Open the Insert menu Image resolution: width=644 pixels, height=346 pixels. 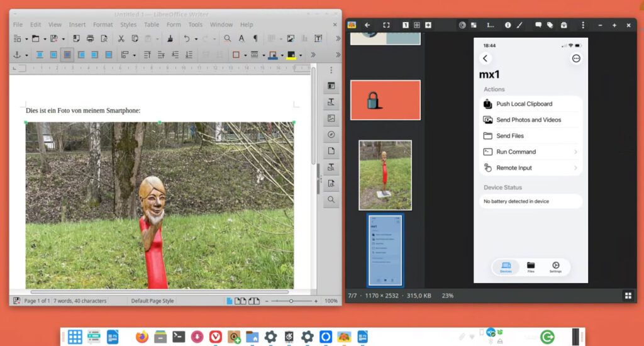(77, 25)
